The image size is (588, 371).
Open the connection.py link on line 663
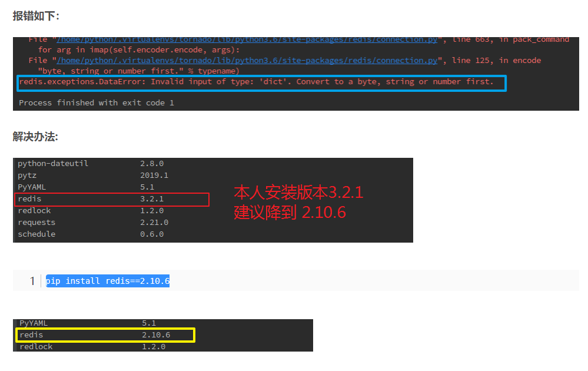pos(247,39)
